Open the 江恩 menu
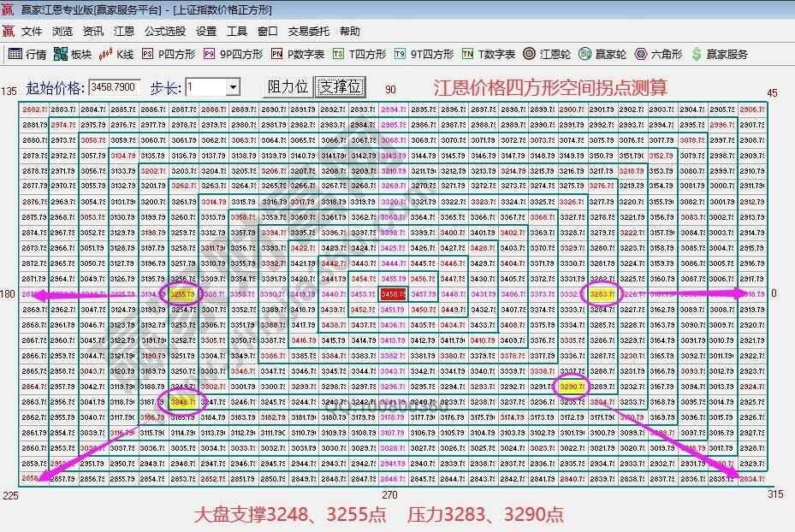795x532 pixels. pyautogui.click(x=124, y=32)
